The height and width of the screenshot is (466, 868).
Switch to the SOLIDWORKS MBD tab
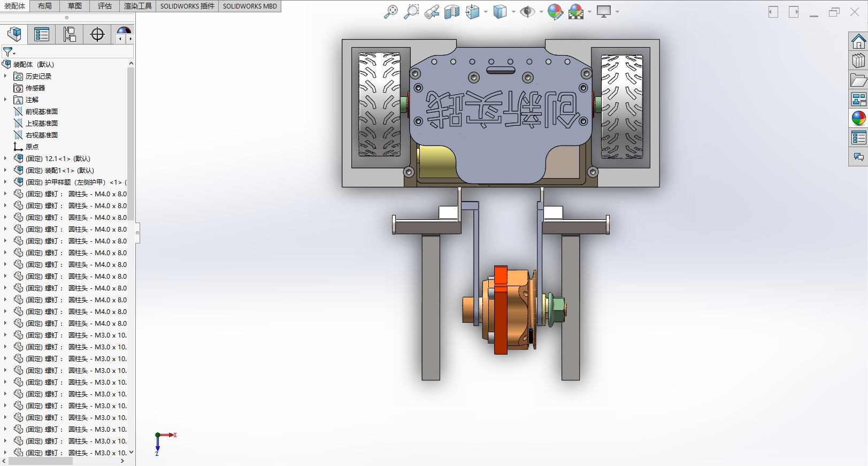(250, 6)
